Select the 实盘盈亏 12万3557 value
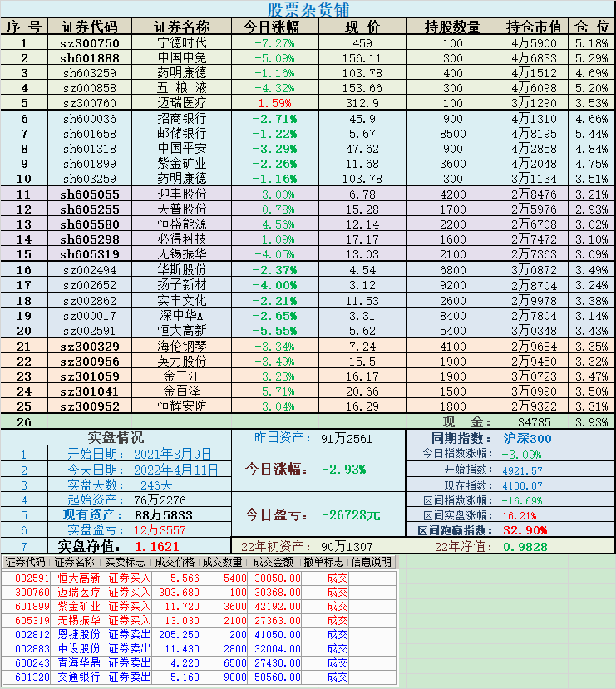Screen dimensions: 616x689 pyautogui.click(x=160, y=530)
